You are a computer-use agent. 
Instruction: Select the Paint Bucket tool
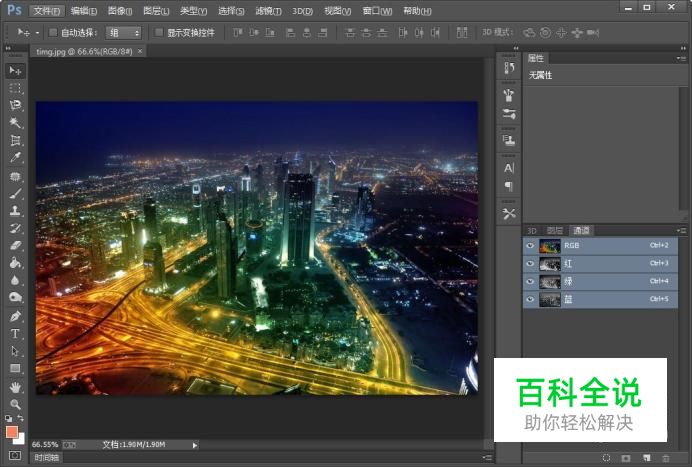point(15,263)
